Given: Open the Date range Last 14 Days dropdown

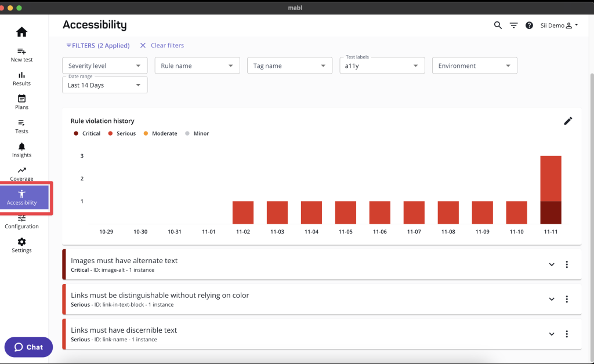Looking at the screenshot, I should click(x=104, y=85).
